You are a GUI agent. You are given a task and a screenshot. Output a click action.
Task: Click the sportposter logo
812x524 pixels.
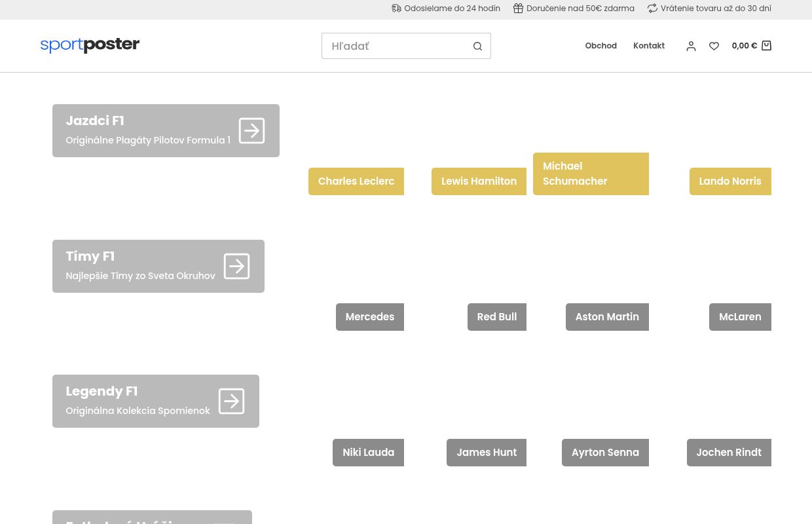(90, 45)
